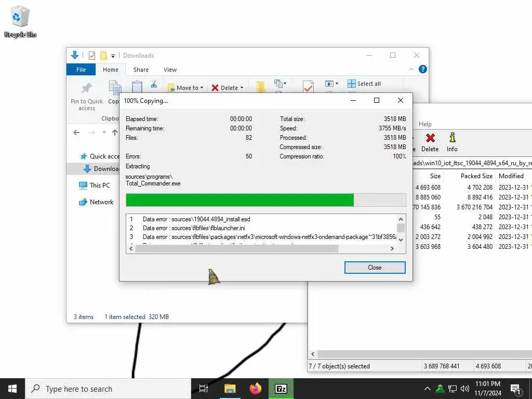
Task: Open the Delete dropdown in Explorer ribbon
Action: pos(228,87)
